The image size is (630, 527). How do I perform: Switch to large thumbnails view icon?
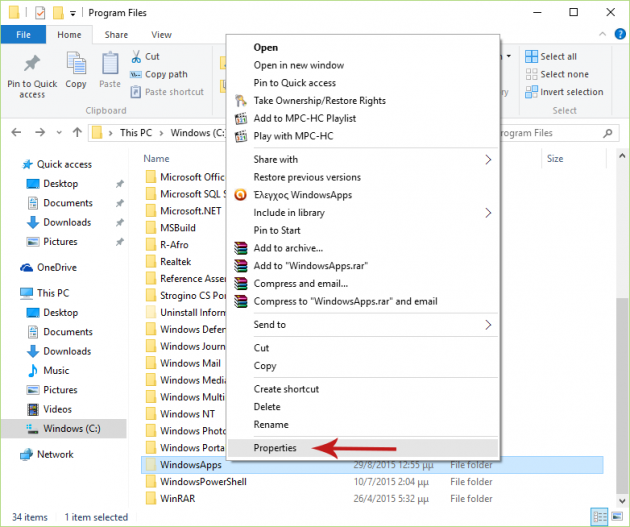pyautogui.click(x=617, y=517)
